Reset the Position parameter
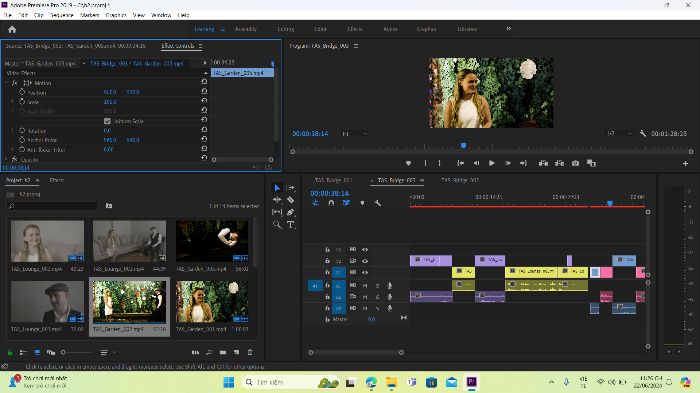Screen dimensions: 700x393 point(204,92)
